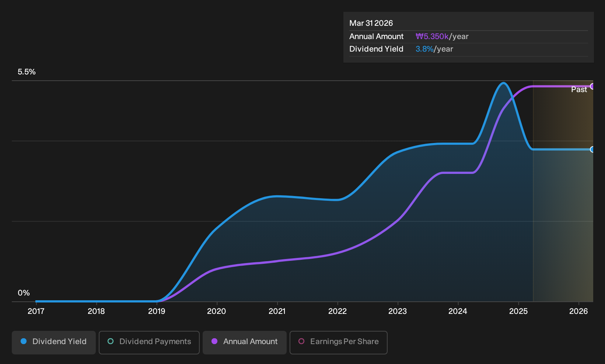
Task: Select the blue Dividend Yield endpoint marker
Action: coord(592,149)
